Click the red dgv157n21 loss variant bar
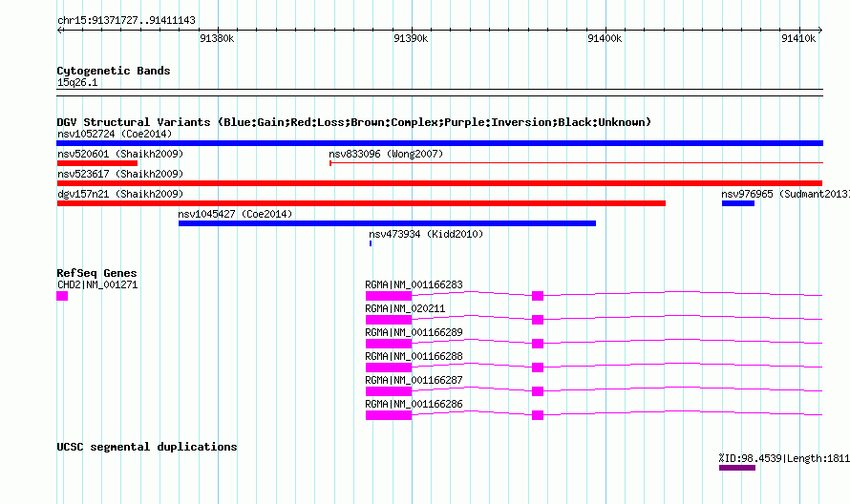Screen dimensions: 850x504 click(x=361, y=203)
